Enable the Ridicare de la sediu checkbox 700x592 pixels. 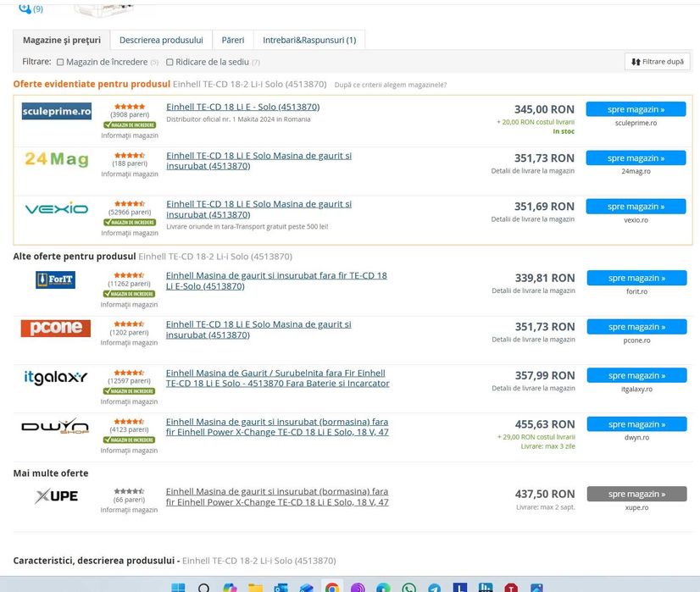pyautogui.click(x=169, y=62)
